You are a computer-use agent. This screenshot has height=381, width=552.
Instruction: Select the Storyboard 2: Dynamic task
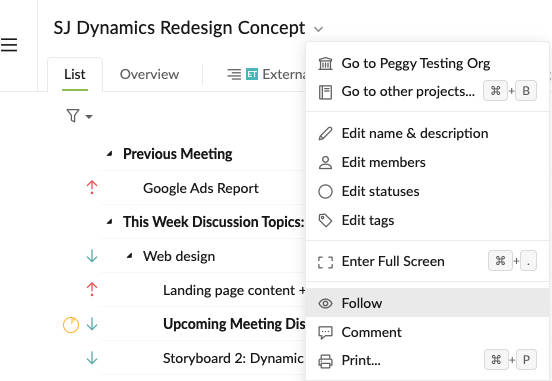[203, 358]
